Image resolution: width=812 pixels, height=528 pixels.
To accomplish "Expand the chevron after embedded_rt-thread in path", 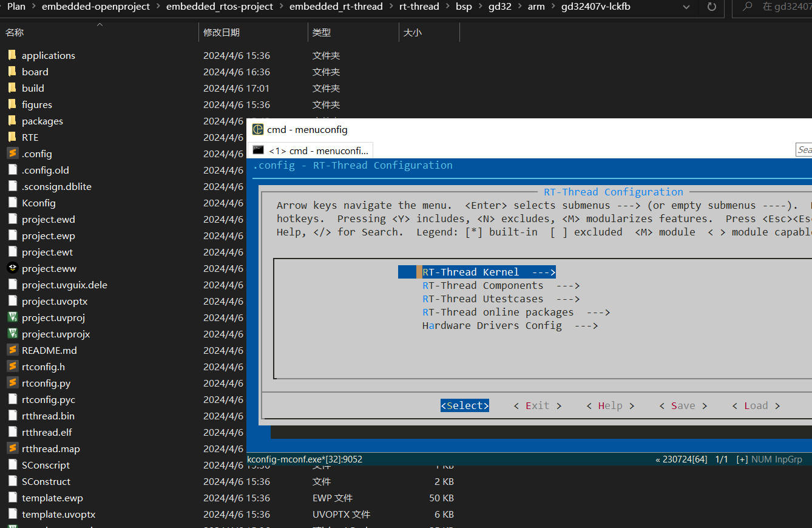I will [x=391, y=7].
